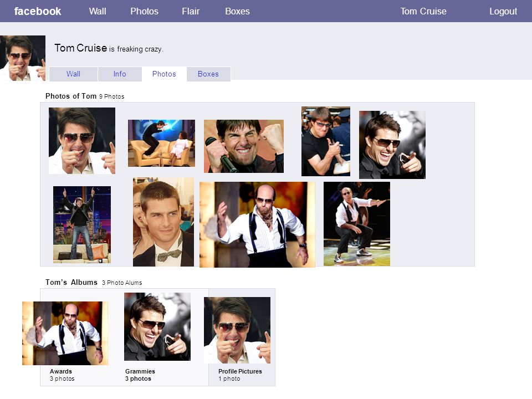Open the photo of signing autographs in black shirt
The width and height of the screenshot is (532, 399).
point(326,141)
